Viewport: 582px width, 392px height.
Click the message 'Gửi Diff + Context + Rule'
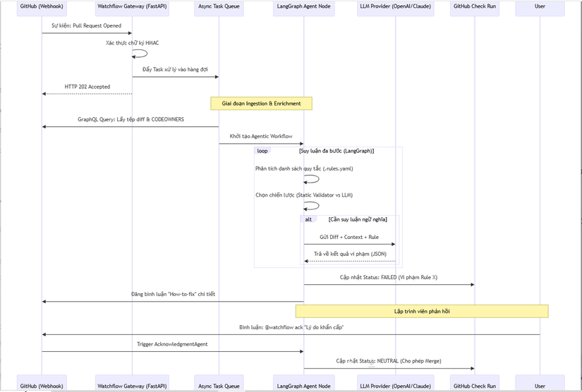349,237
